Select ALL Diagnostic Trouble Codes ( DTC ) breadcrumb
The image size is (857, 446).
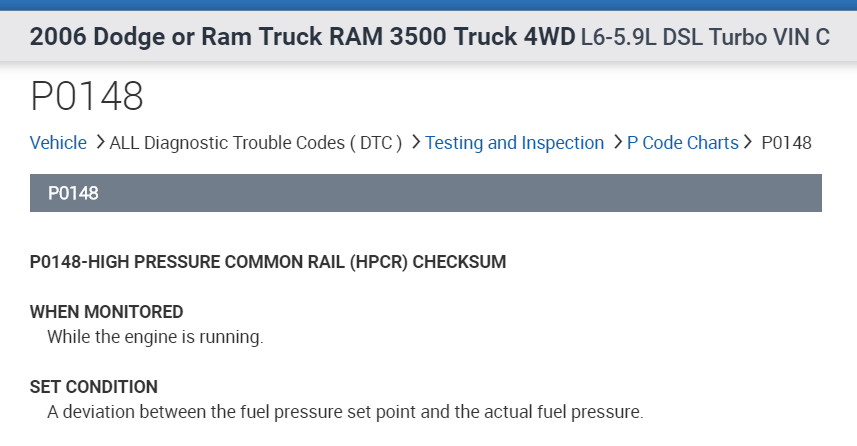pyautogui.click(x=255, y=143)
